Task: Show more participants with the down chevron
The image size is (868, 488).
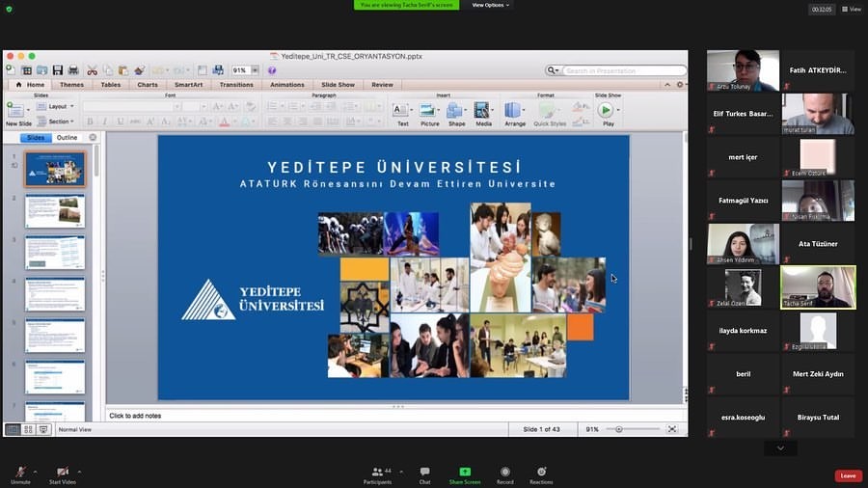Action: 780,448
